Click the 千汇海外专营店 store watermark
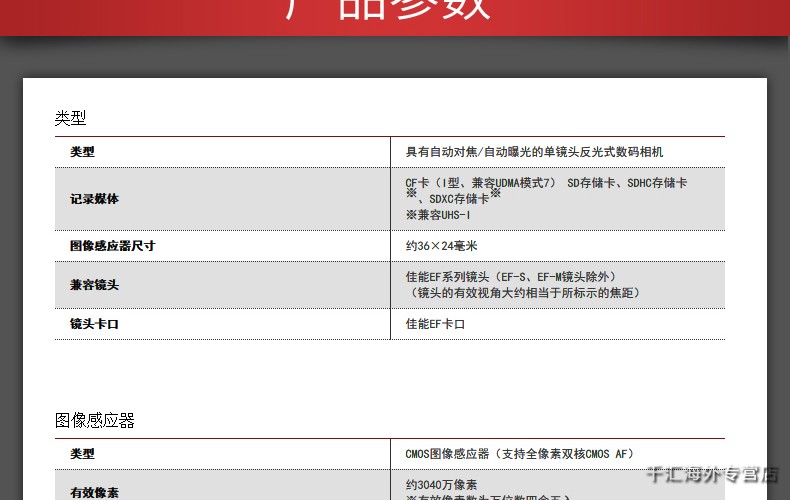Image resolution: width=790 pixels, height=500 pixels. click(711, 475)
